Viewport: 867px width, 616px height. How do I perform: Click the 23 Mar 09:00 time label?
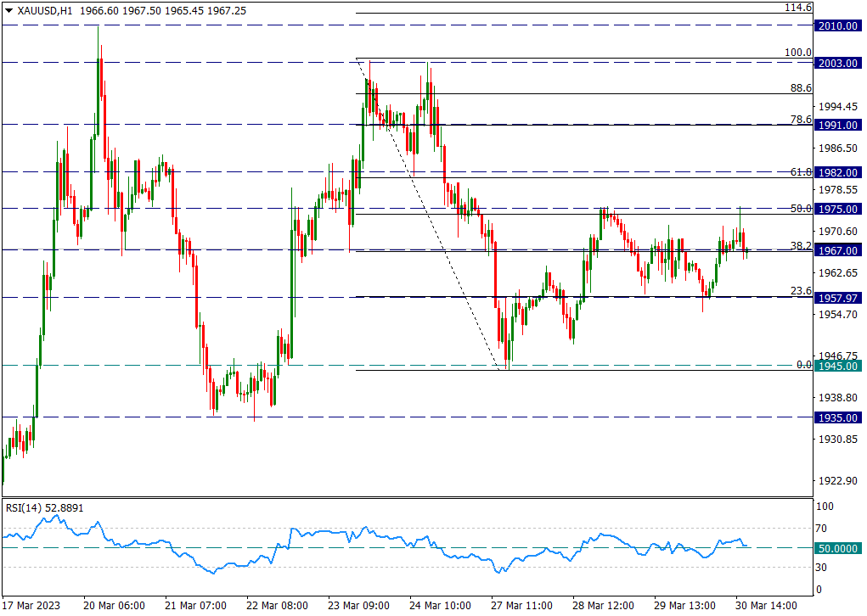(358, 606)
